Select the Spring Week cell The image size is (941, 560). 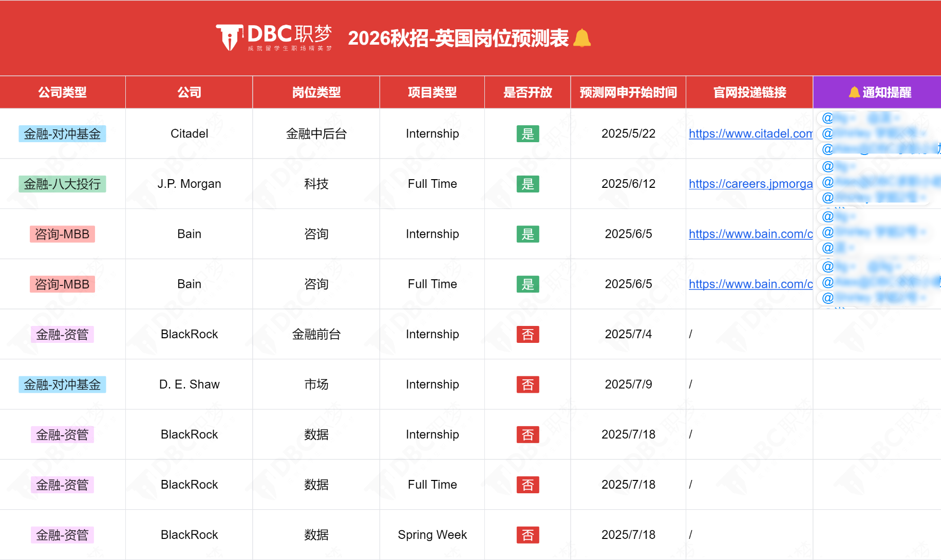(432, 535)
